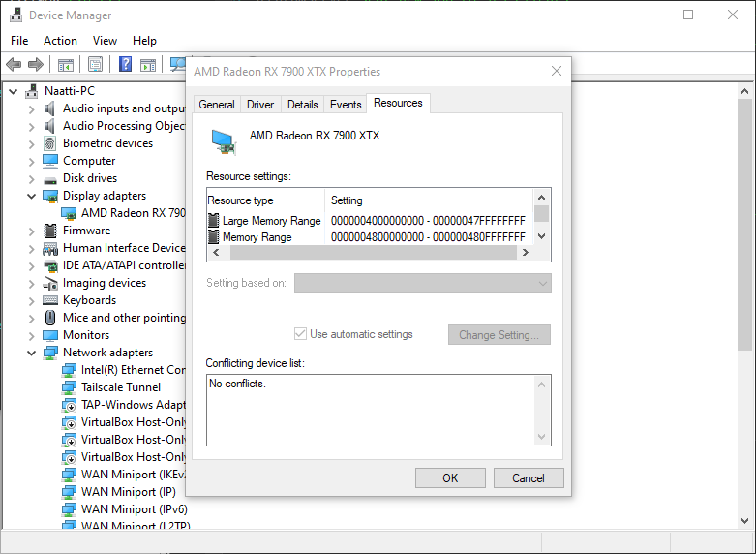Screen dimensions: 756x554
Task: Confirm the dialog with OK
Action: [450, 477]
